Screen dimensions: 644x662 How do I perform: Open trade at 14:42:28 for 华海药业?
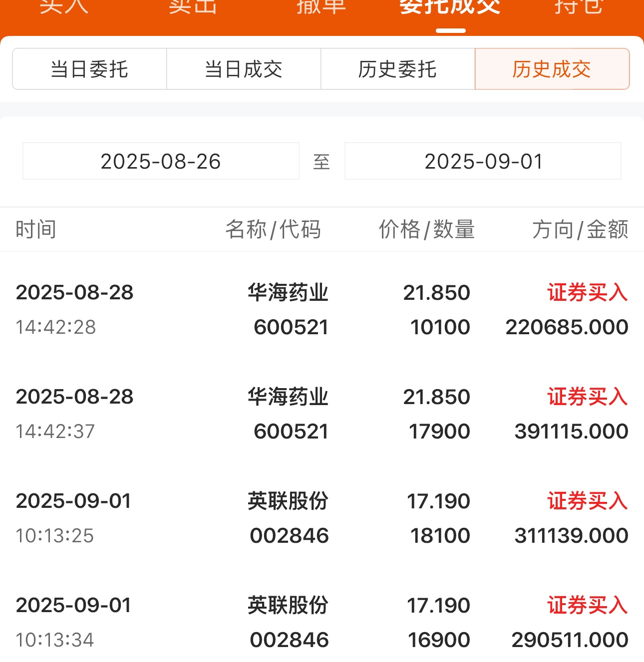tap(322, 309)
